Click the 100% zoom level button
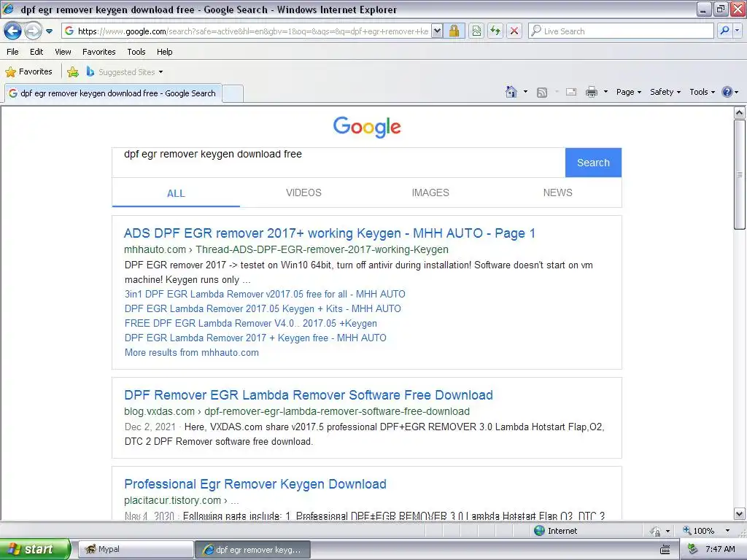The image size is (747, 560). click(698, 531)
